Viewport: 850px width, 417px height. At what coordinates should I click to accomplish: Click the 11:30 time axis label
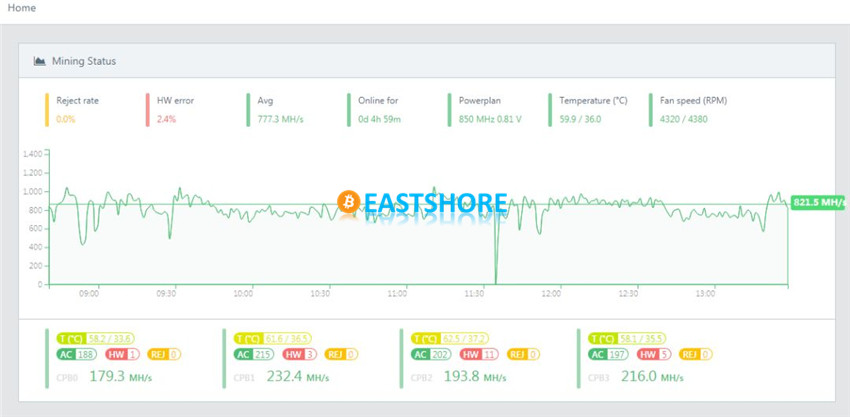pyautogui.click(x=474, y=294)
